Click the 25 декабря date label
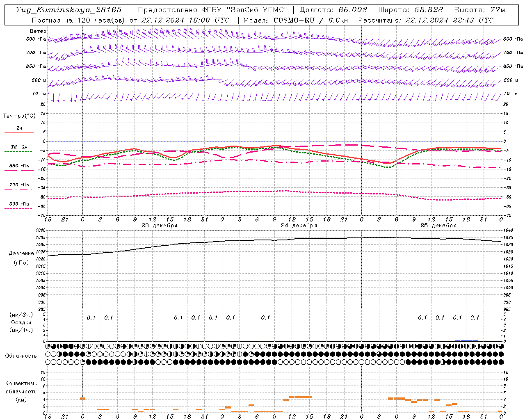 pyautogui.click(x=438, y=226)
